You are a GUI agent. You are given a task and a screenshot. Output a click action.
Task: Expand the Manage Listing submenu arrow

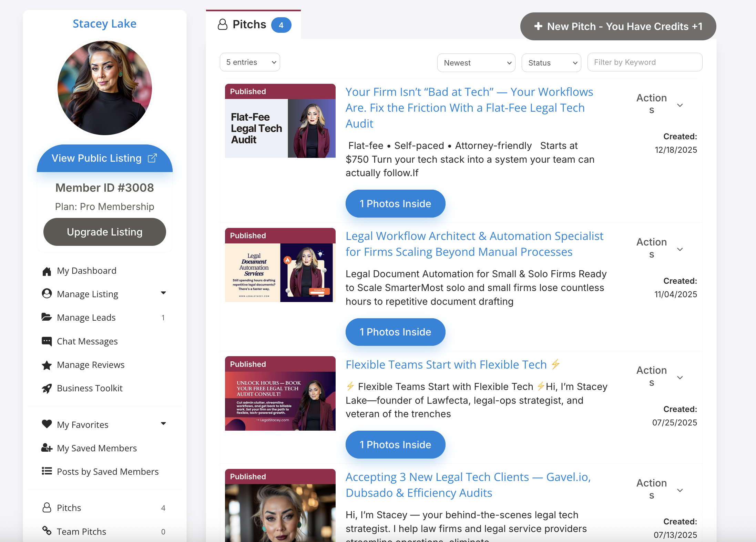[163, 293]
